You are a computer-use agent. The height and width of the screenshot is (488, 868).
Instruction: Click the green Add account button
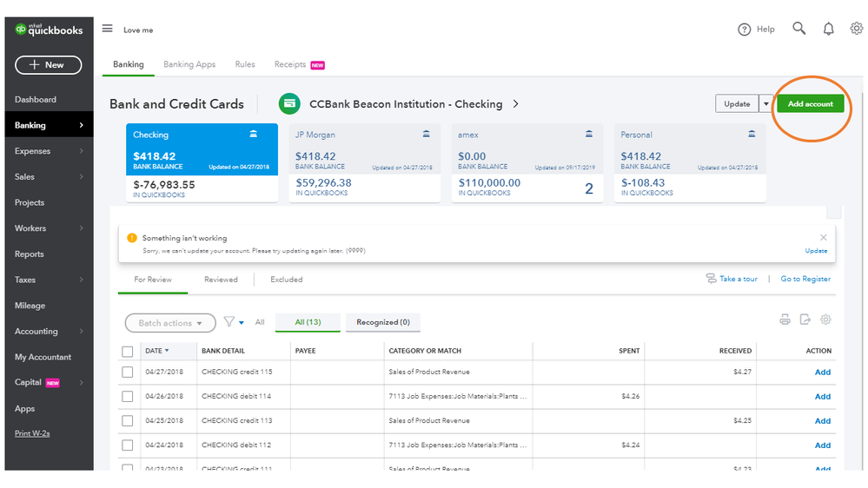(x=810, y=104)
